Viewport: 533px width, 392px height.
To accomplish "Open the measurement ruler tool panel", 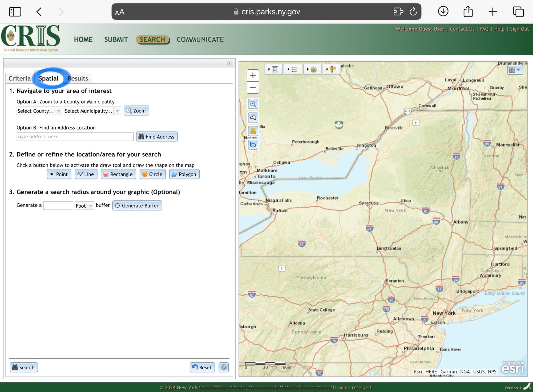I will (x=331, y=69).
